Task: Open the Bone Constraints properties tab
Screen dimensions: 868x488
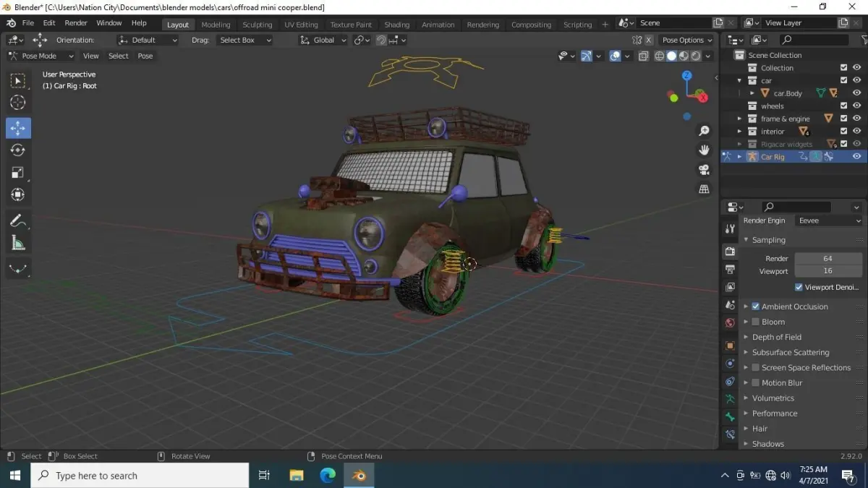Action: click(x=730, y=435)
